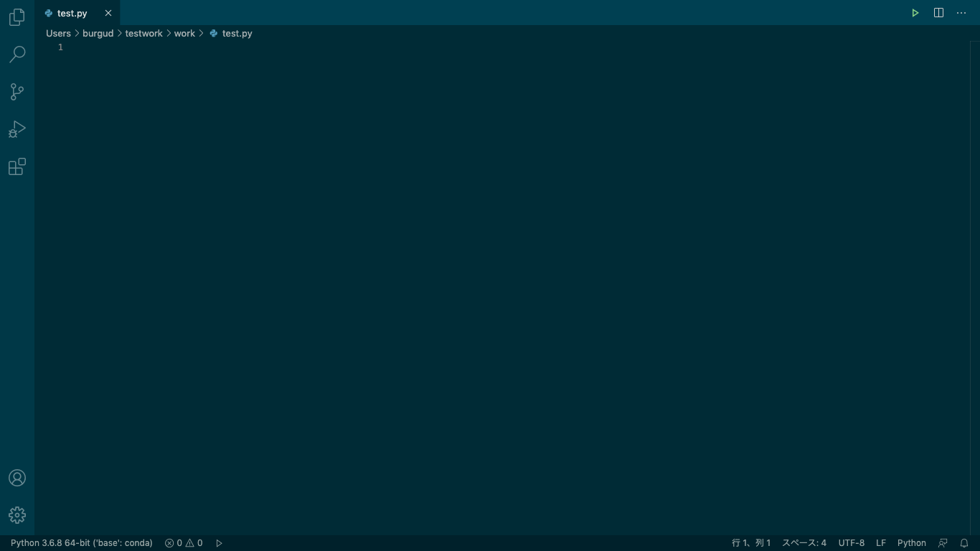Open the Manage gear settings icon
Screen dimensions: 980x551
[17, 515]
